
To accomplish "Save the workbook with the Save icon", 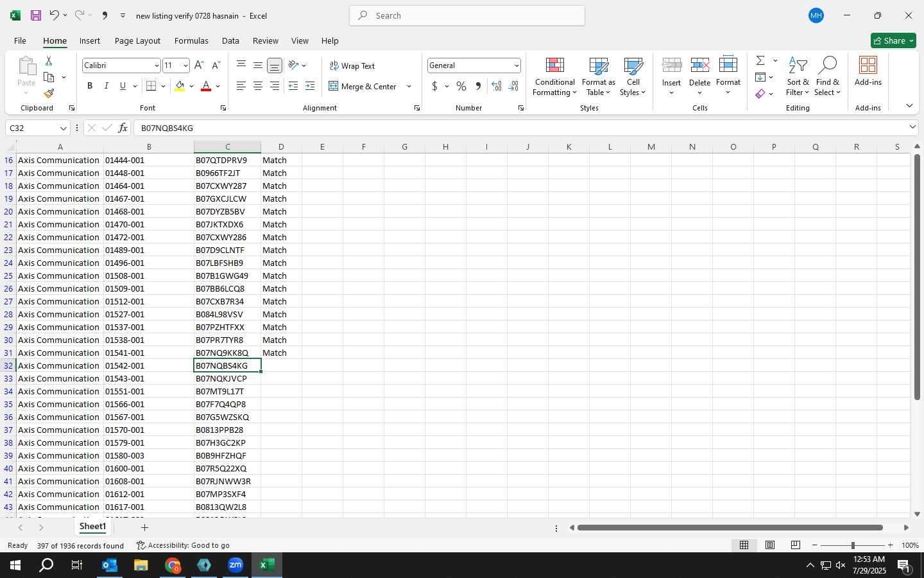I will [36, 15].
